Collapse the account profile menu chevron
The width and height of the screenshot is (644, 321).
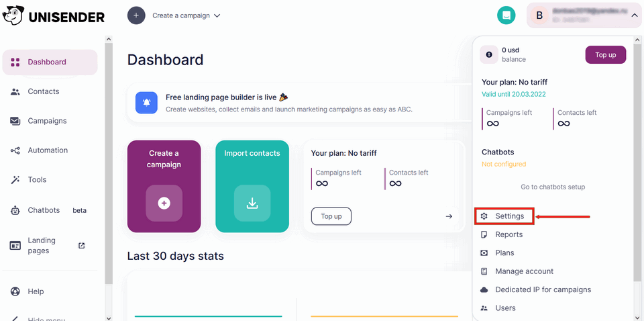tap(634, 15)
